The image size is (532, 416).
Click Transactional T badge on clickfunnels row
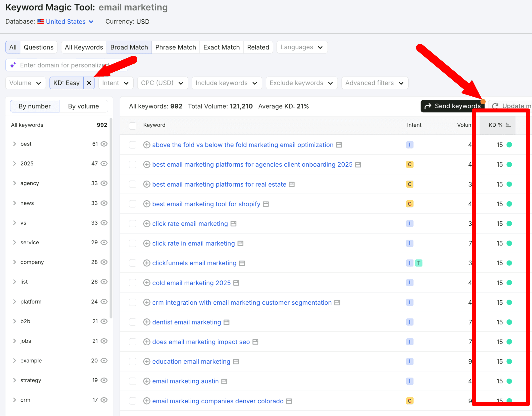pos(419,263)
